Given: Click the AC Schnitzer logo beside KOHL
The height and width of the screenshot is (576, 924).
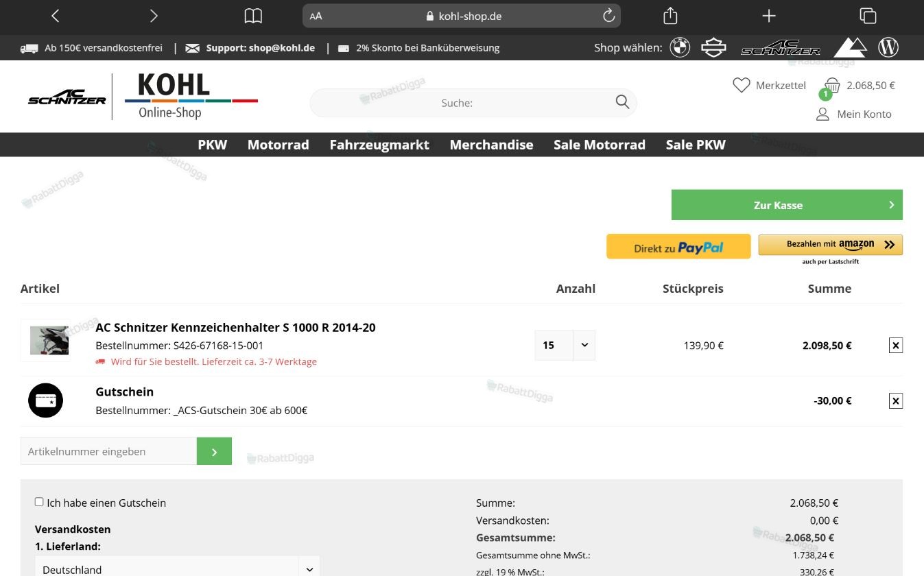Looking at the screenshot, I should [67, 97].
